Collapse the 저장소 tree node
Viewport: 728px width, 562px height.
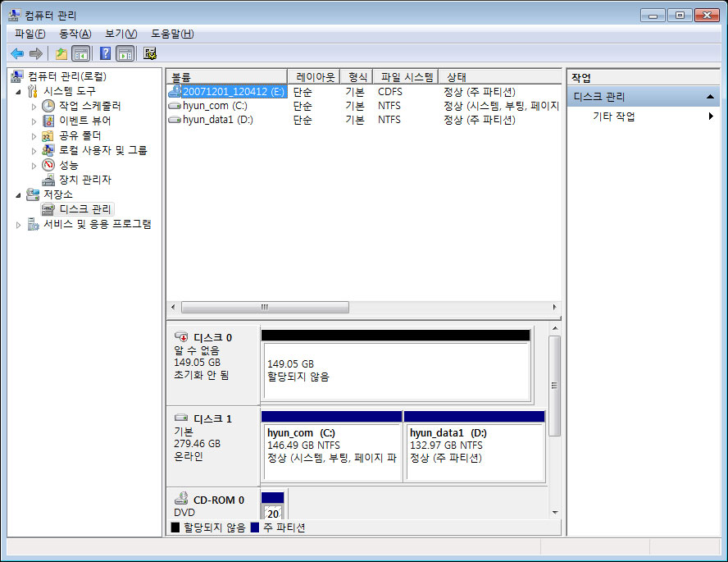click(18, 195)
